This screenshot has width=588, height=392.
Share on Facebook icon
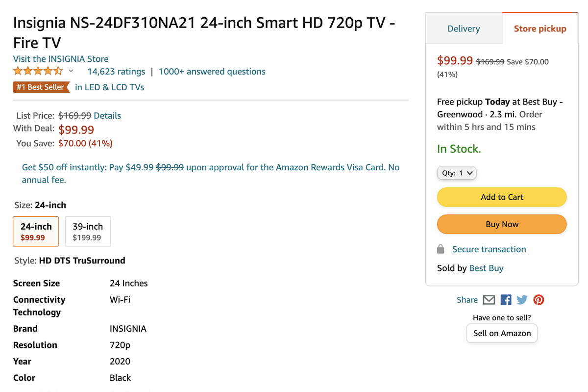pyautogui.click(x=506, y=300)
